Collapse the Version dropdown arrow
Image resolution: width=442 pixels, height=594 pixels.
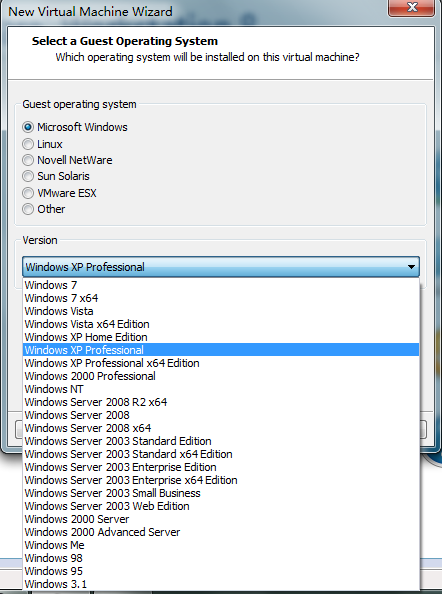(x=411, y=267)
